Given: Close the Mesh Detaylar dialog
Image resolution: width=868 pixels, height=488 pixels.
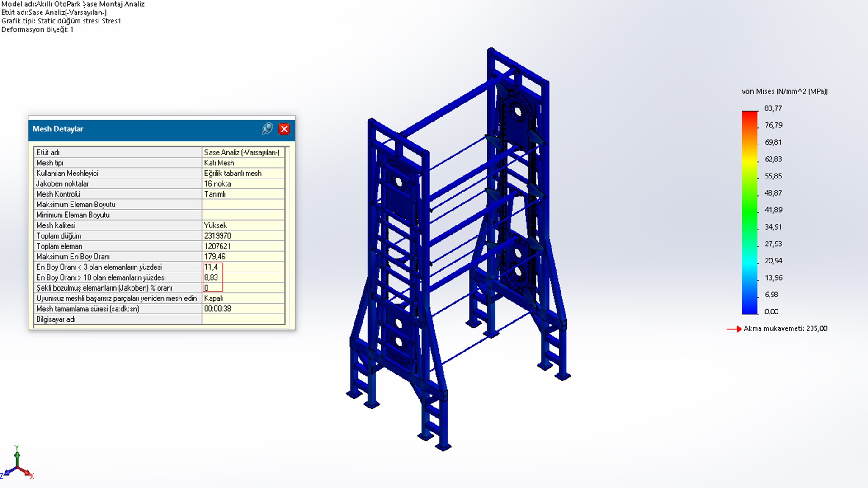Looking at the screenshot, I should pos(284,129).
